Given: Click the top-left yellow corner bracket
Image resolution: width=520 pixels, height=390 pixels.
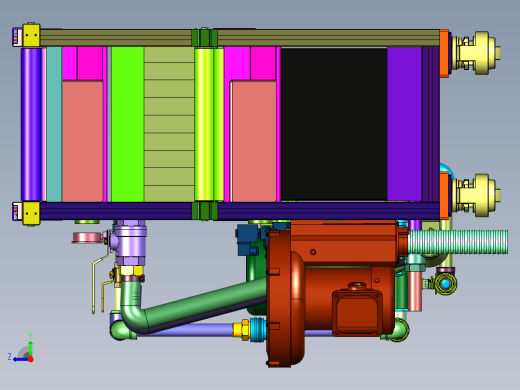Looking at the screenshot, I should tap(31, 35).
